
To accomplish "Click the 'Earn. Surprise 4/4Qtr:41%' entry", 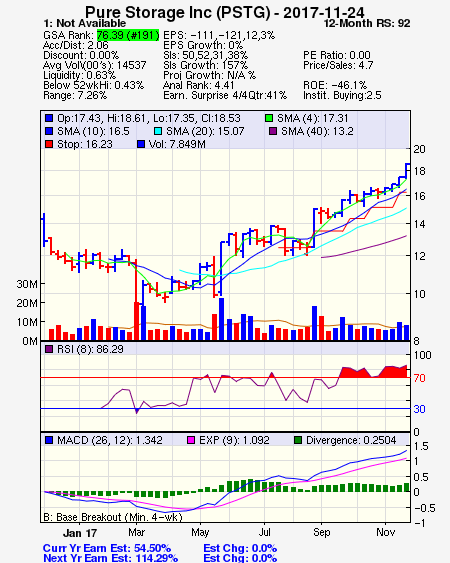I will pos(225,96).
